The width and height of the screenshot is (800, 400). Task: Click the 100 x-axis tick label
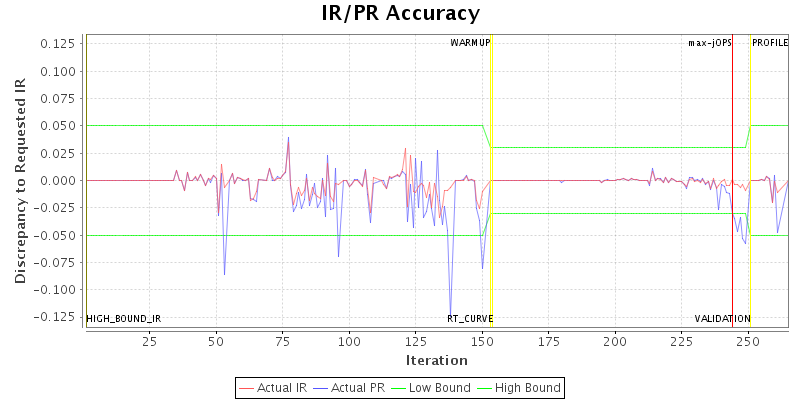[349, 340]
